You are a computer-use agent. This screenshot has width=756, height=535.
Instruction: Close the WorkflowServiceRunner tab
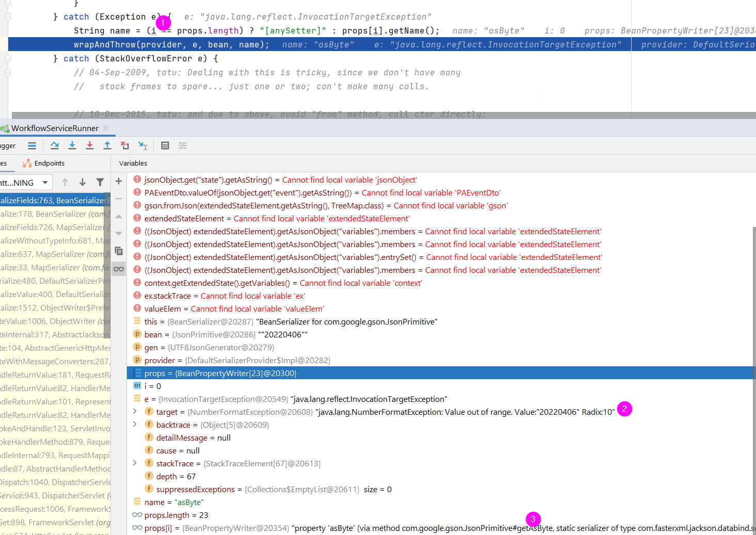[106, 128]
